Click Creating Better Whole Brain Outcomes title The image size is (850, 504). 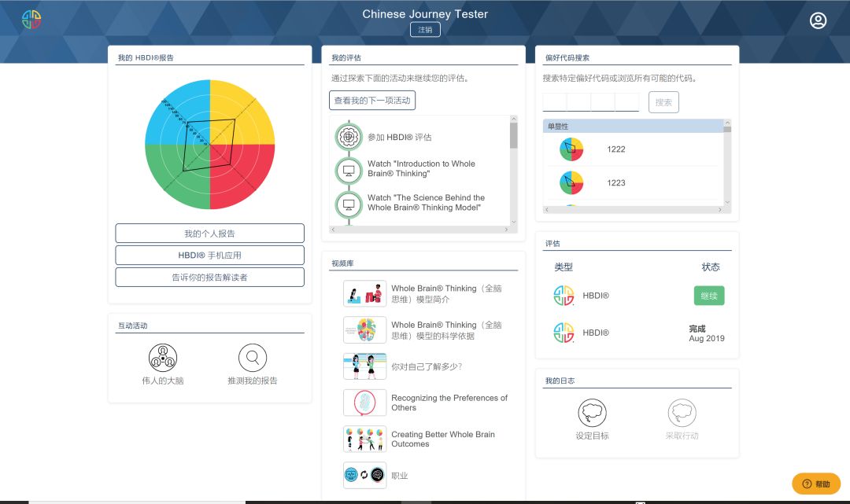pos(443,439)
